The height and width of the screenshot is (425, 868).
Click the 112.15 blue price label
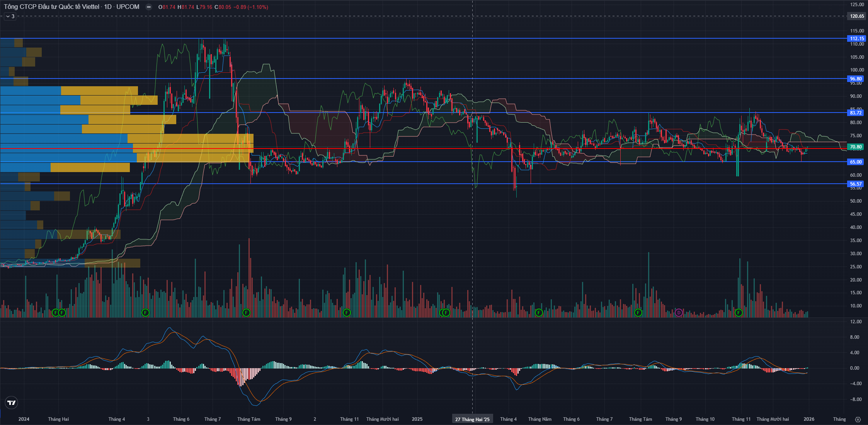(x=856, y=38)
